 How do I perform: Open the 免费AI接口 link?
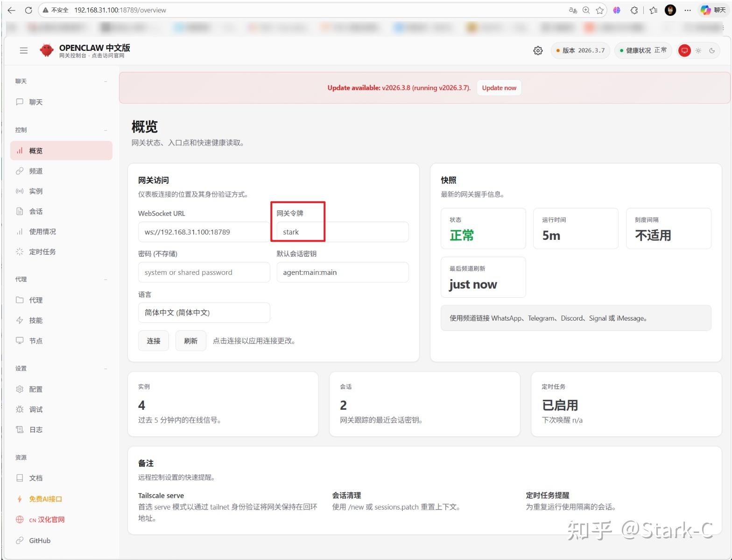click(x=61, y=499)
